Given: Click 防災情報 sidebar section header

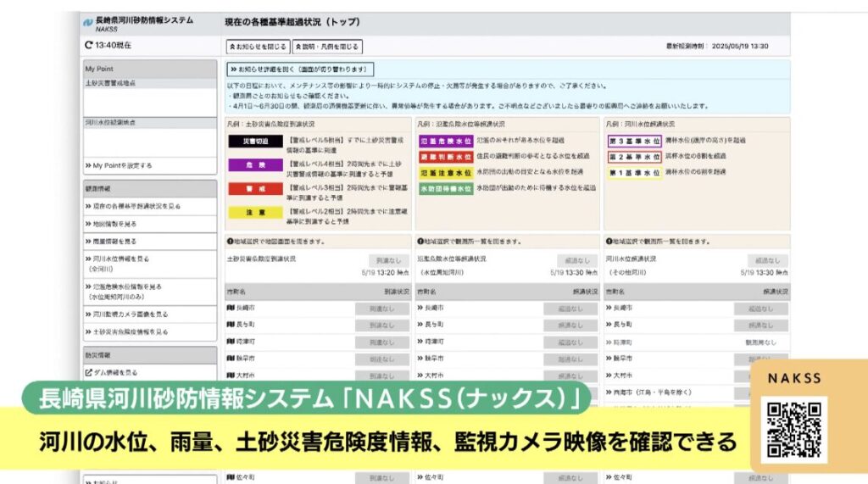Looking at the screenshot, I should 150,355.
